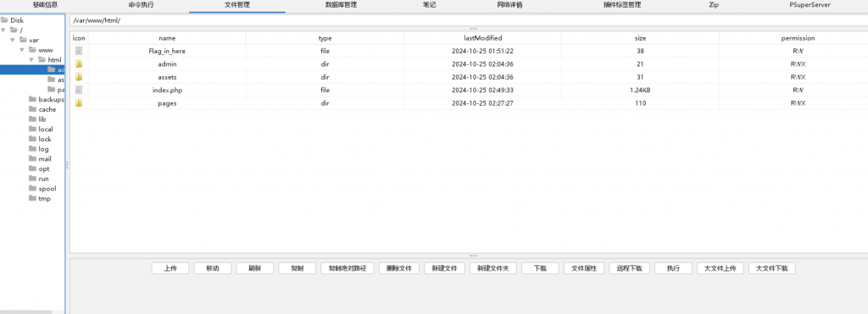
Task: Select the index.php file name
Action: pyautogui.click(x=167, y=90)
